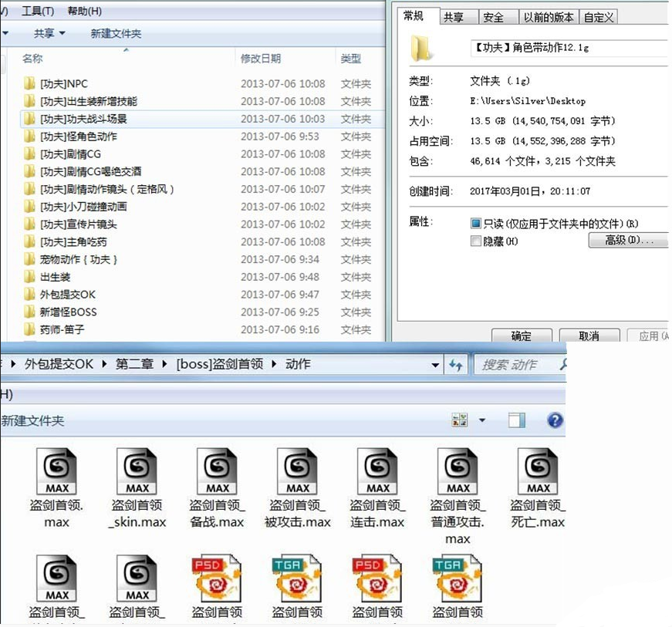Select the [功夫]主角吃药 row
The height and width of the screenshot is (627, 672).
point(202,241)
